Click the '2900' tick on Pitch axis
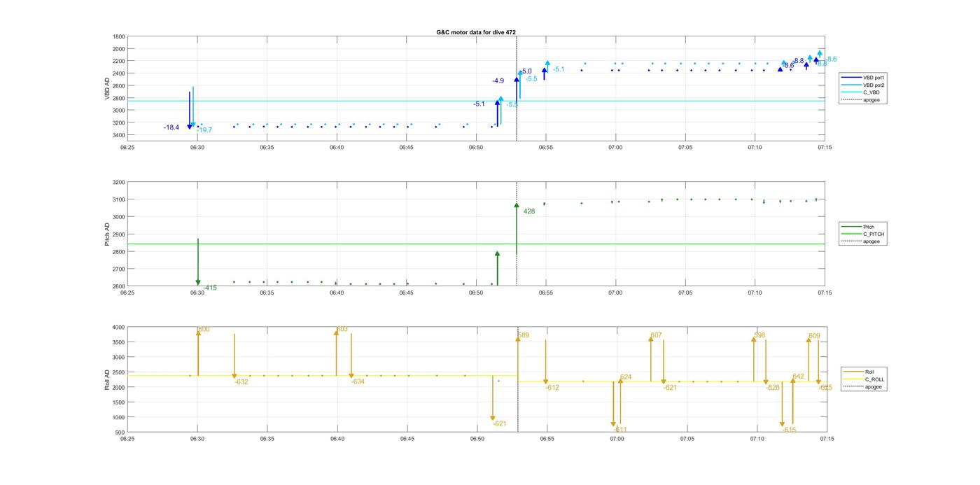The image size is (980, 485). click(119, 234)
